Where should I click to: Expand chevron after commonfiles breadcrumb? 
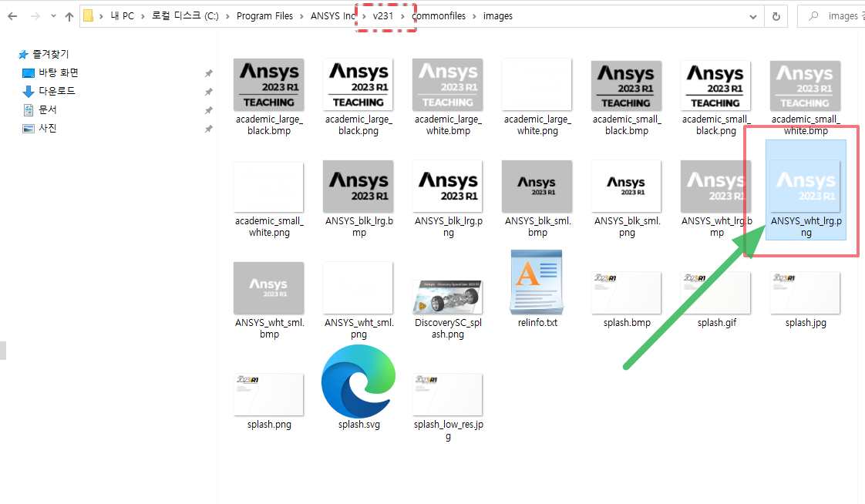click(474, 16)
